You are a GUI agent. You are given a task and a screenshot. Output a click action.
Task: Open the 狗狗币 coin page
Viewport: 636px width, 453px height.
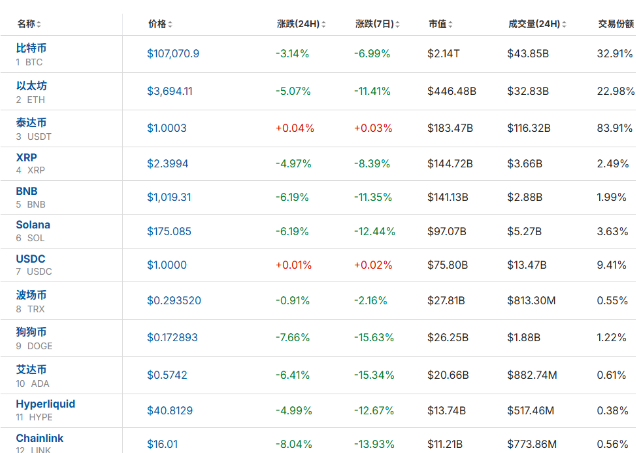[x=31, y=332]
